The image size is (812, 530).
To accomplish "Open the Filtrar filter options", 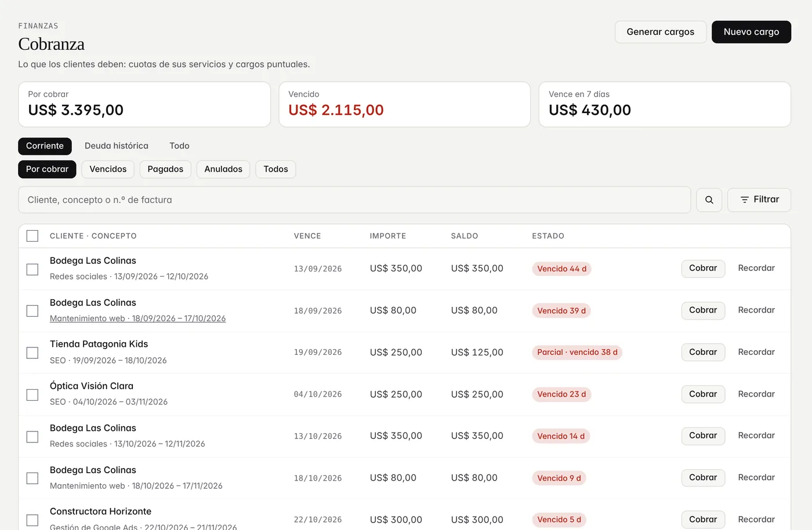I will coord(759,200).
